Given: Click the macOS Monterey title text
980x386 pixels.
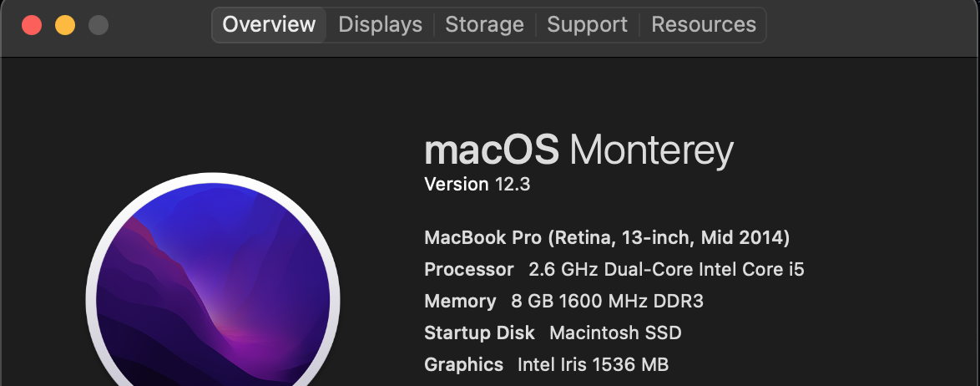Looking at the screenshot, I should coord(578,151).
